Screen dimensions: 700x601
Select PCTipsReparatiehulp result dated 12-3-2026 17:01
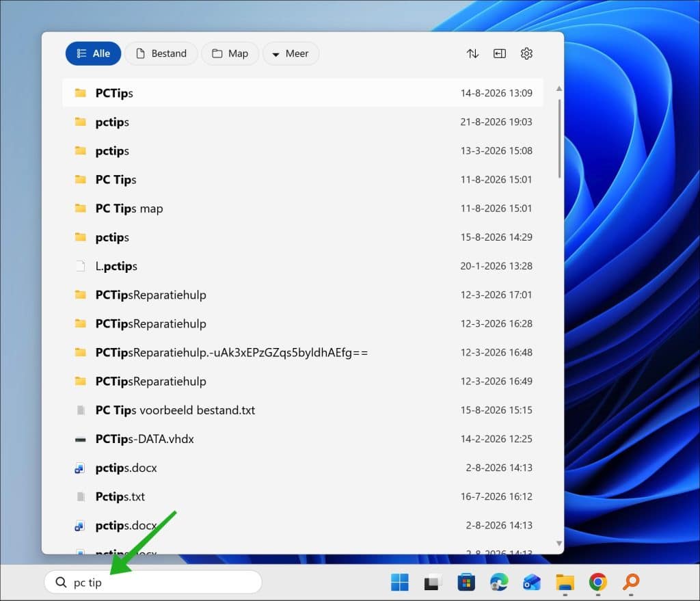click(x=303, y=295)
